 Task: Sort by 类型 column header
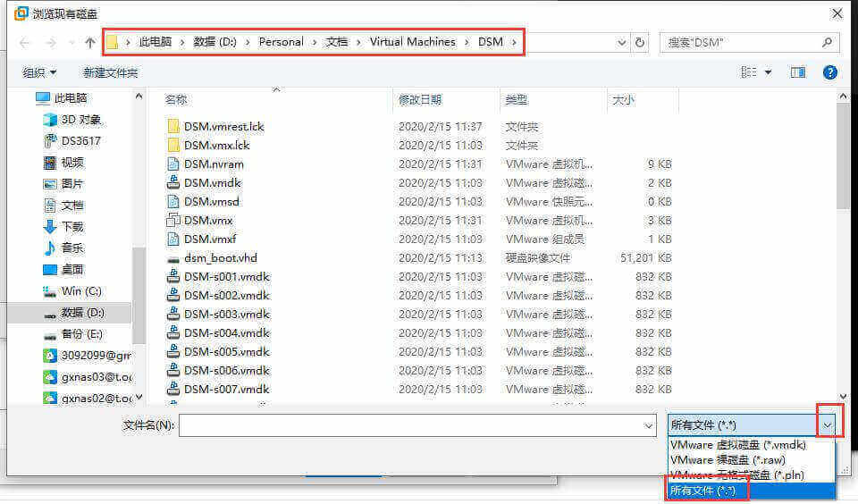coord(516,99)
